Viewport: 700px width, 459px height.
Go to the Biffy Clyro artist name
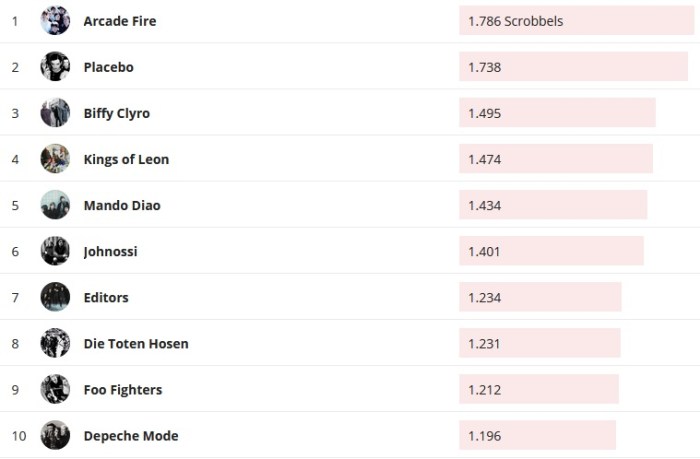[117, 113]
